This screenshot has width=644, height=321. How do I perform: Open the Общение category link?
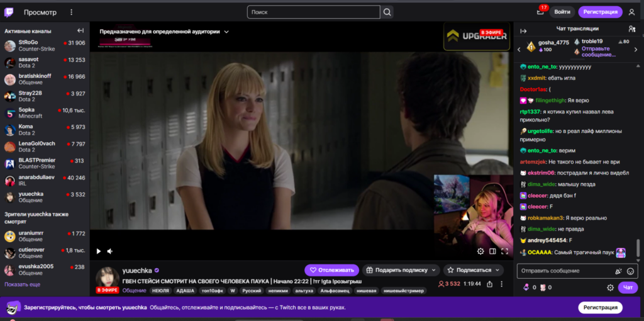click(x=135, y=291)
